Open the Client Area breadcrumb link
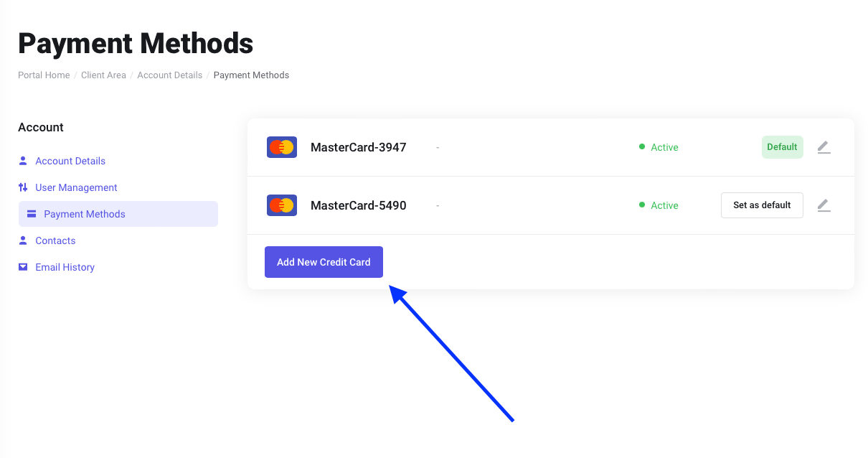The height and width of the screenshot is (458, 868). click(x=103, y=75)
